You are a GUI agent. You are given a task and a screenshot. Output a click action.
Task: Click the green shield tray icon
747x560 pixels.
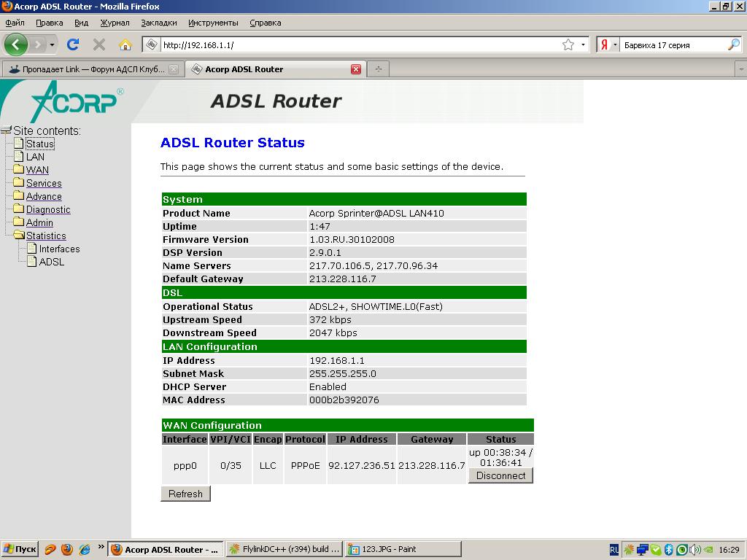point(656,550)
